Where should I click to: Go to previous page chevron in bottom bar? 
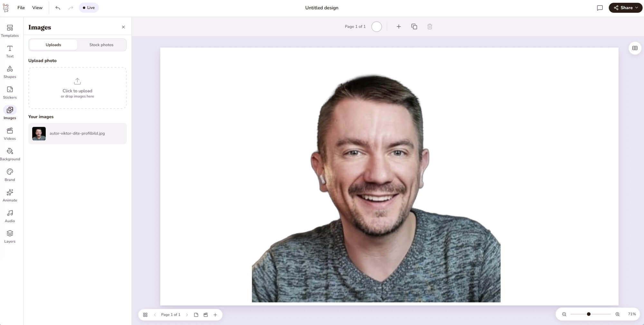coord(155,315)
